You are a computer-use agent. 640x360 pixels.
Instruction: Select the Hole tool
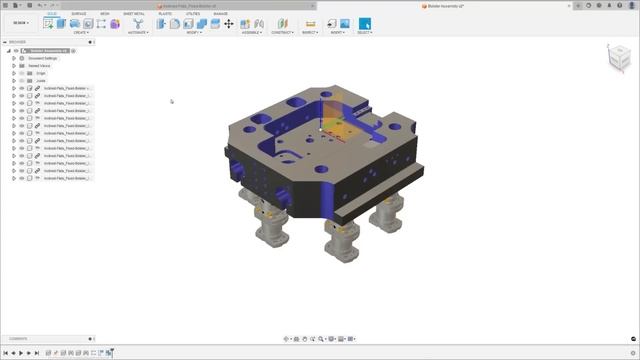[x=88, y=24]
